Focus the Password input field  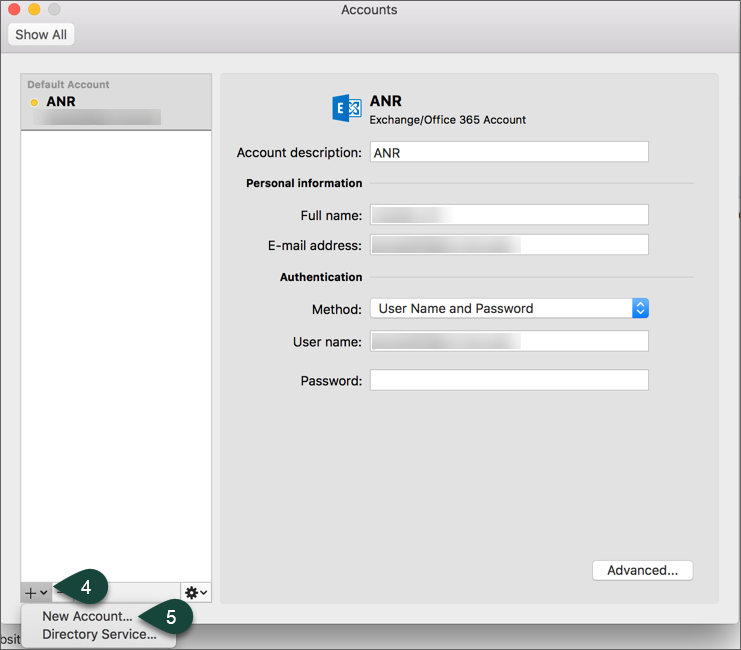tap(509, 381)
